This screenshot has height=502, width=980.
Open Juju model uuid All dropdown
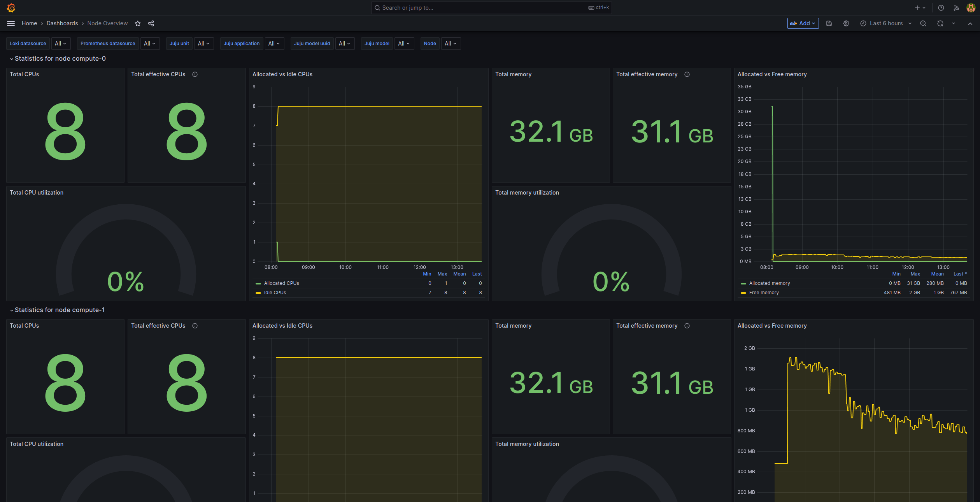[x=345, y=44]
